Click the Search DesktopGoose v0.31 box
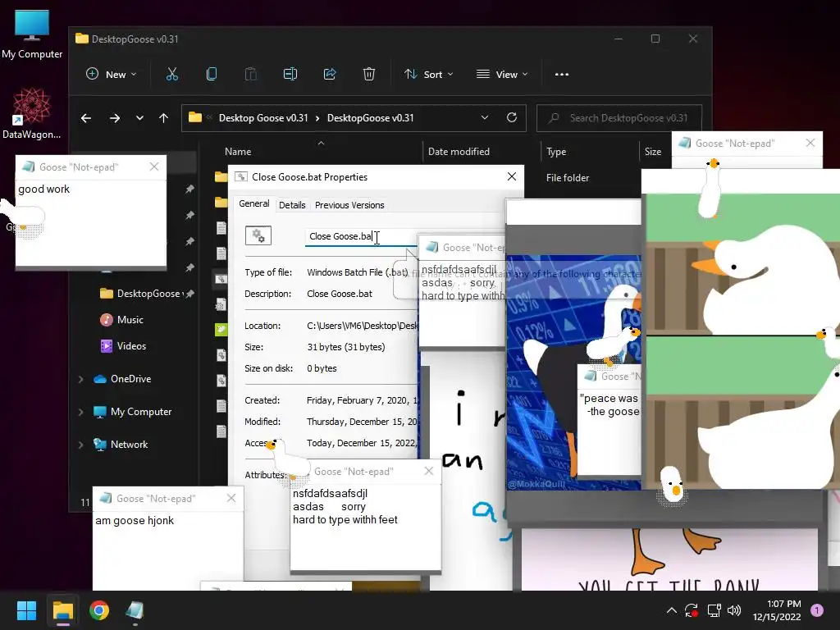 (x=619, y=118)
